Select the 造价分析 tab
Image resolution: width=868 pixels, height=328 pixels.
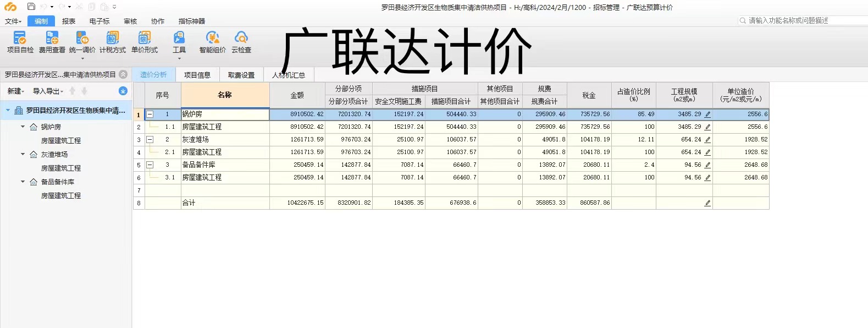pos(153,75)
